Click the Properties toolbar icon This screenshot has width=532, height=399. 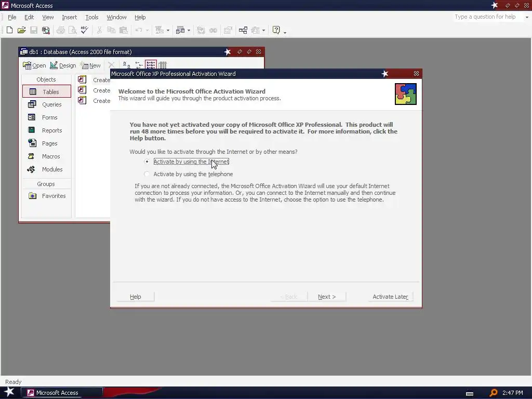click(x=228, y=30)
